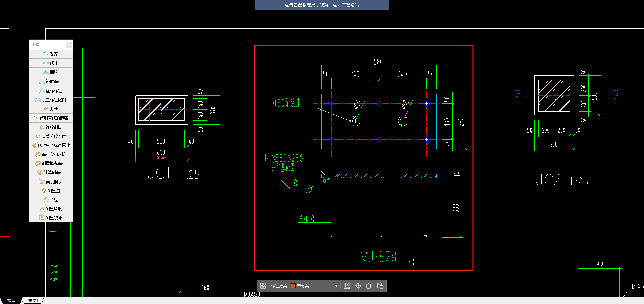Screen dimensions: 644x304
Task: Select the 弧长 arc length tool
Action: click(51, 109)
